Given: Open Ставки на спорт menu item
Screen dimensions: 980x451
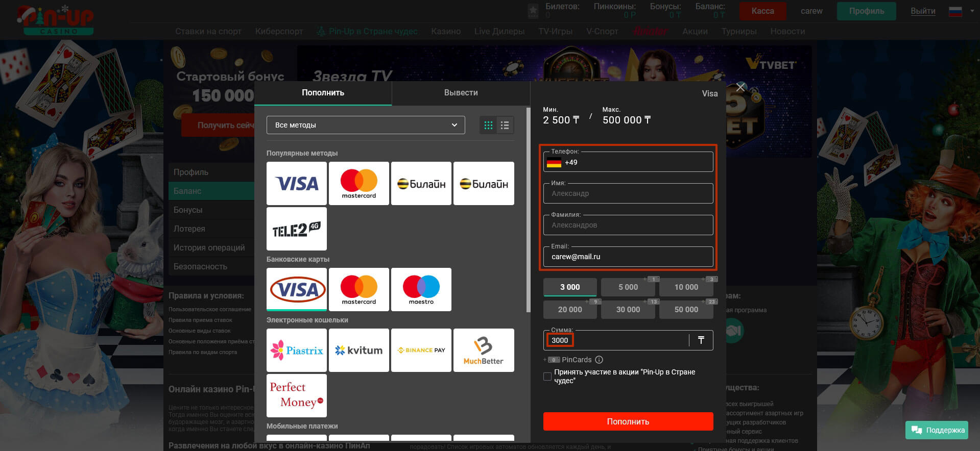Looking at the screenshot, I should point(208,31).
